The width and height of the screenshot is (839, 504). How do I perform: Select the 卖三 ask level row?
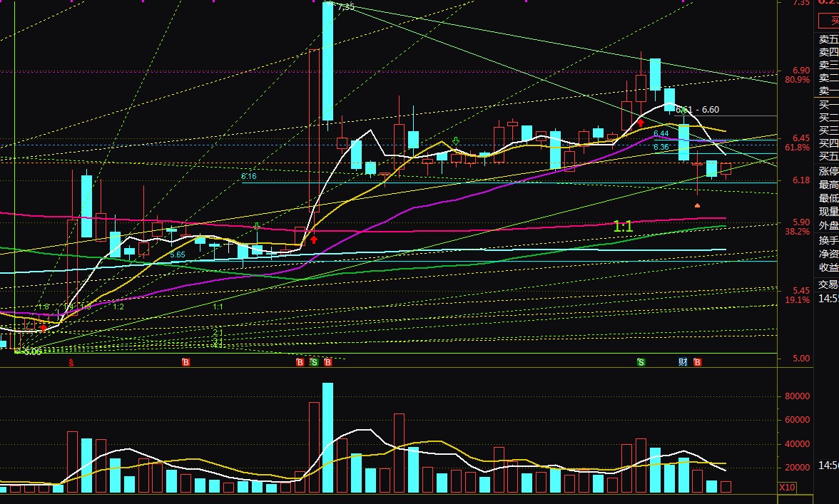click(x=828, y=65)
